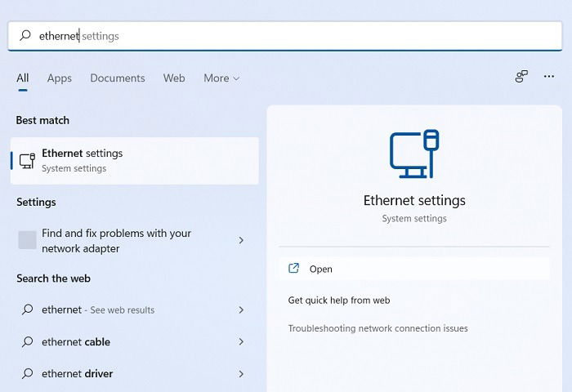Open the feedback people icon near tabs
Image resolution: width=572 pixels, height=392 pixels.
(x=521, y=77)
